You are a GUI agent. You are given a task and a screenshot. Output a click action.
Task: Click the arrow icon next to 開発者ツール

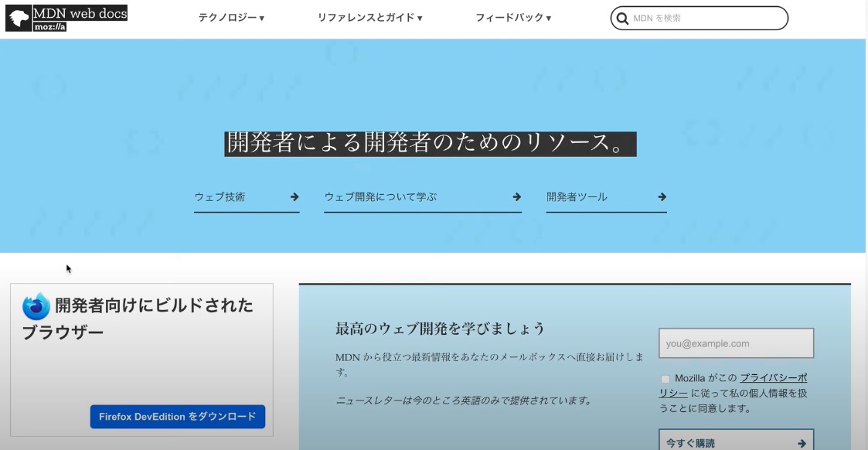[x=662, y=197]
